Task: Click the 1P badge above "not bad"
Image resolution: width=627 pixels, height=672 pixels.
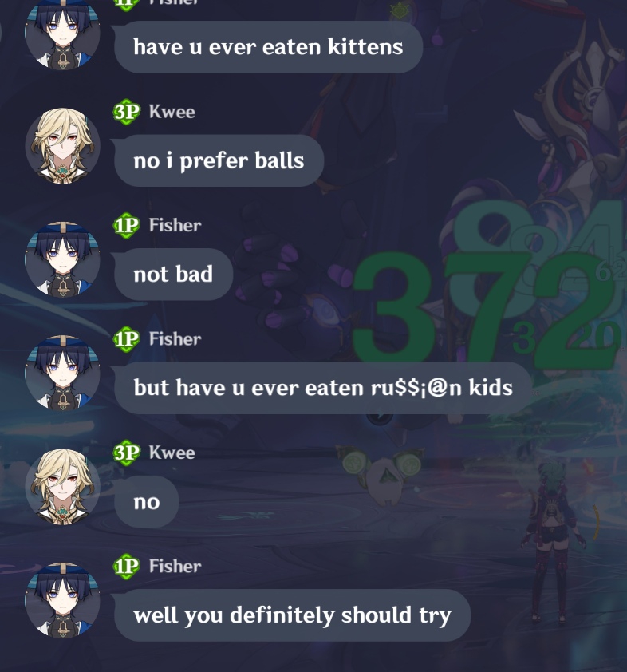Action: [126, 225]
